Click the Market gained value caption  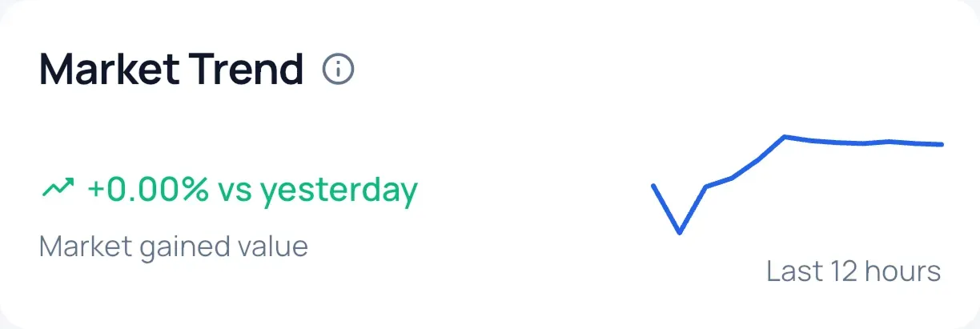pyautogui.click(x=173, y=247)
